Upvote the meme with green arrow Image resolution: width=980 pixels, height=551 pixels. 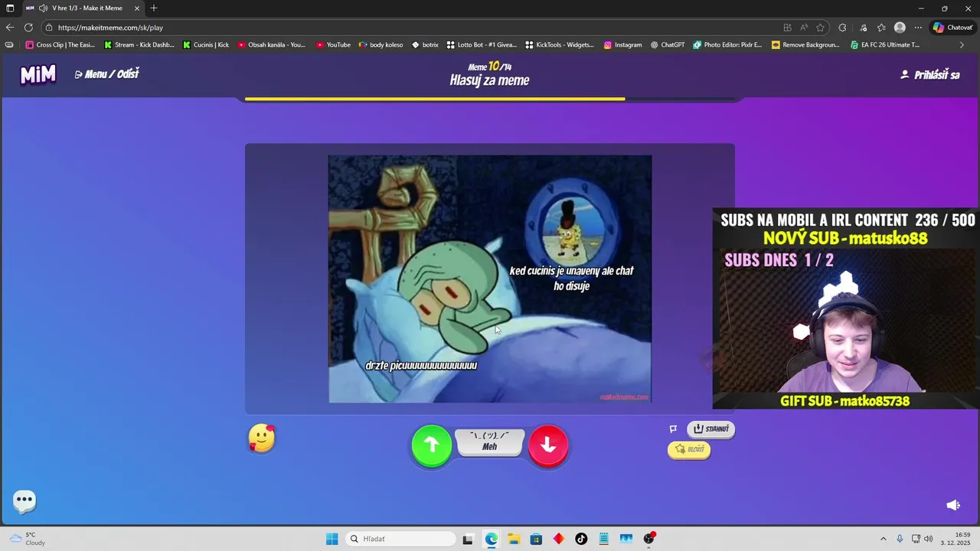pos(432,445)
